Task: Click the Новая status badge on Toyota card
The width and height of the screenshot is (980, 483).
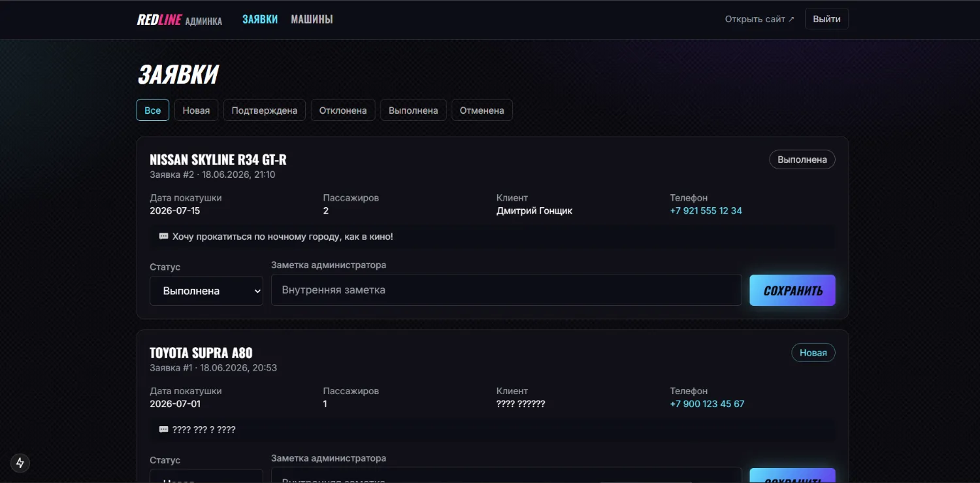Action: click(x=813, y=353)
